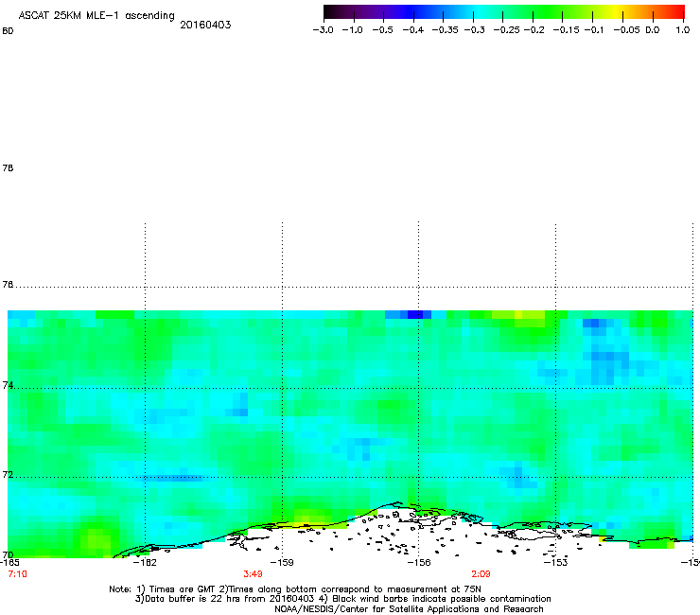Click the red 3:49 time label
The height and width of the screenshot is (615, 700).
(253, 574)
